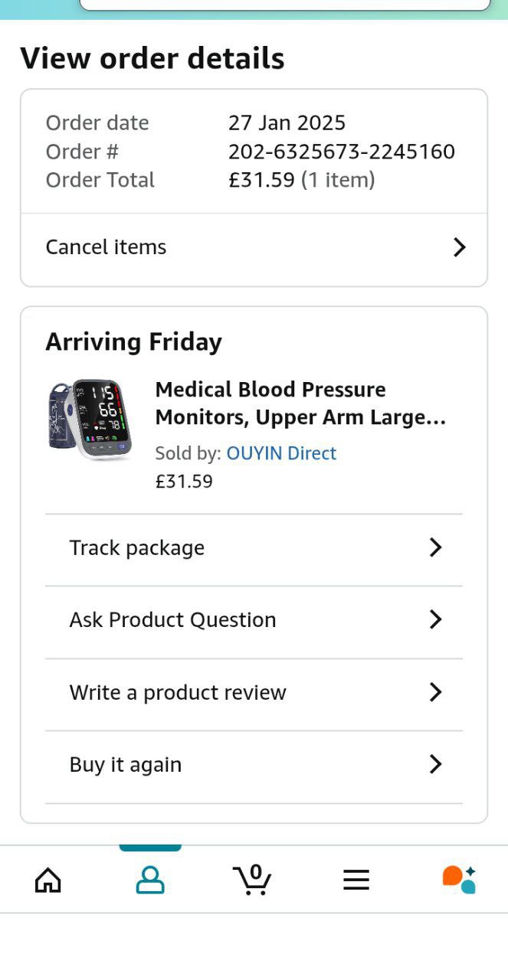The image size is (508, 980).
Task: Select the Cancel items option
Action: [x=107, y=247]
